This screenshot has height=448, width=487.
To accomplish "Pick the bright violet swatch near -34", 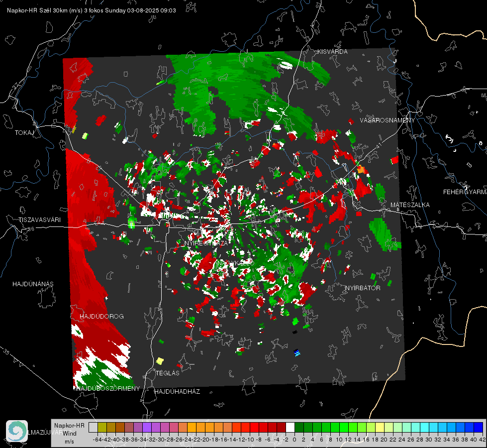I will (x=147, y=427).
